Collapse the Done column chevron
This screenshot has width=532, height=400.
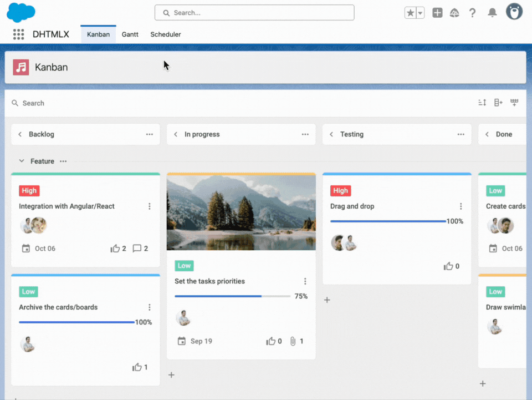[487, 134]
